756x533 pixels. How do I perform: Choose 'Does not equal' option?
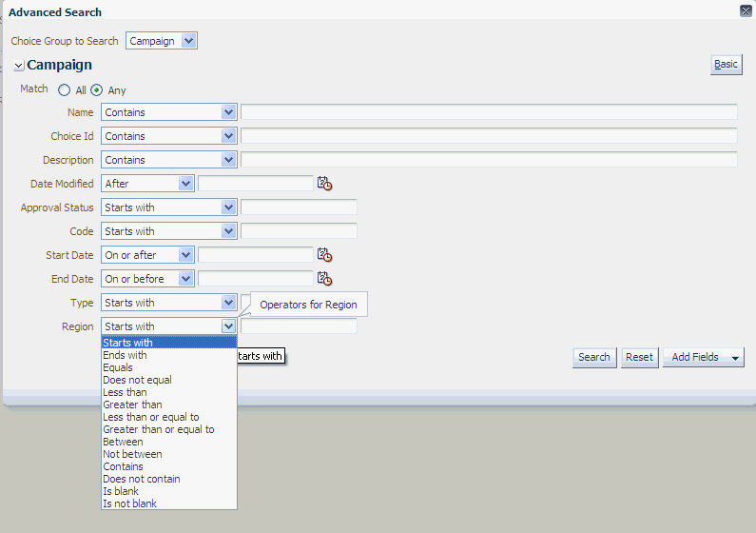(x=168, y=380)
